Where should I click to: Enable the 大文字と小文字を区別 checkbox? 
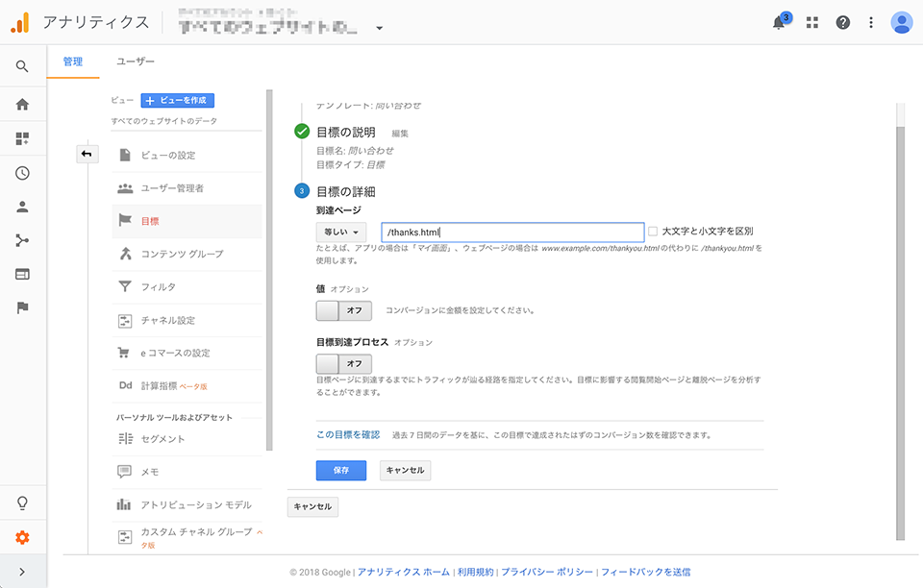point(653,232)
